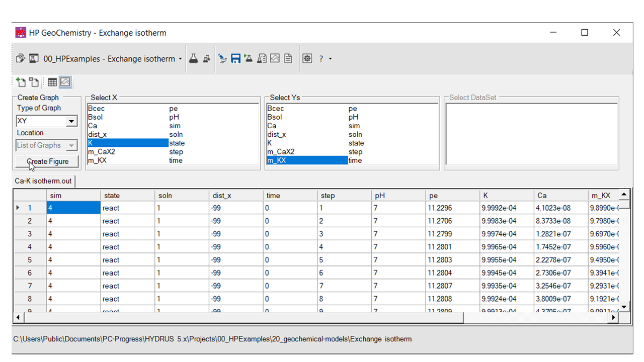This screenshot has width=644, height=362.
Task: Expand the help question mark dropdown arrow
Action: point(330,59)
